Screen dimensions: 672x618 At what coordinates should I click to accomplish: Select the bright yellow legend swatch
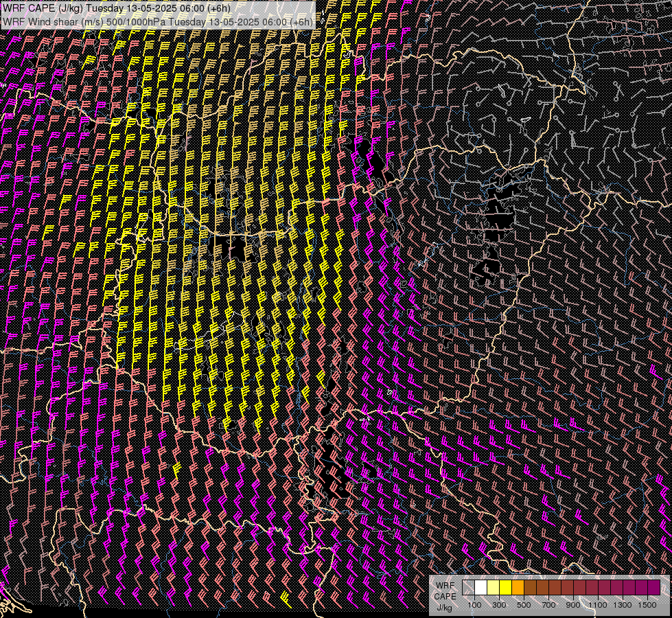[x=506, y=588]
